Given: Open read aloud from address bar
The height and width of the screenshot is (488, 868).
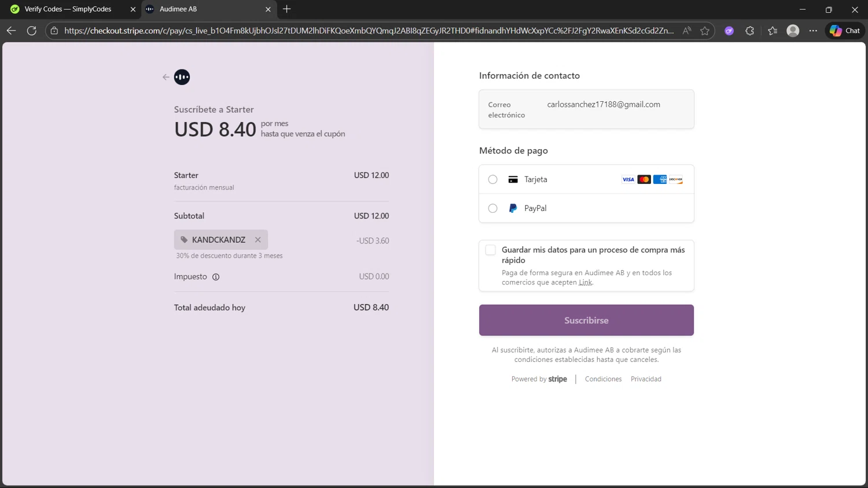Looking at the screenshot, I should pyautogui.click(x=687, y=31).
